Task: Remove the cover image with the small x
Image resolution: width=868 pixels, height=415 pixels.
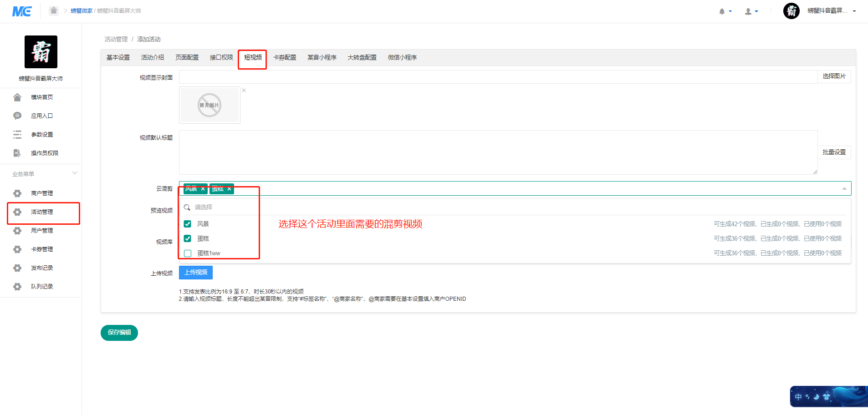Action: (x=244, y=90)
